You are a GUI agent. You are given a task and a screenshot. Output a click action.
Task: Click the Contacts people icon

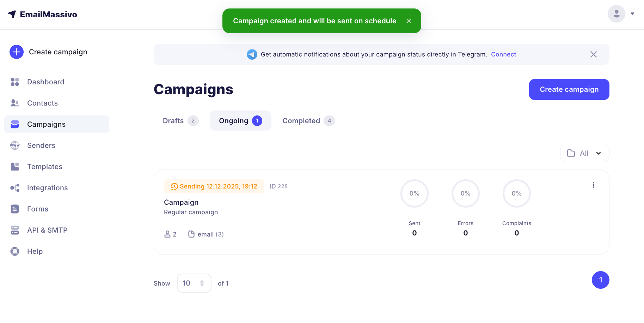point(15,103)
